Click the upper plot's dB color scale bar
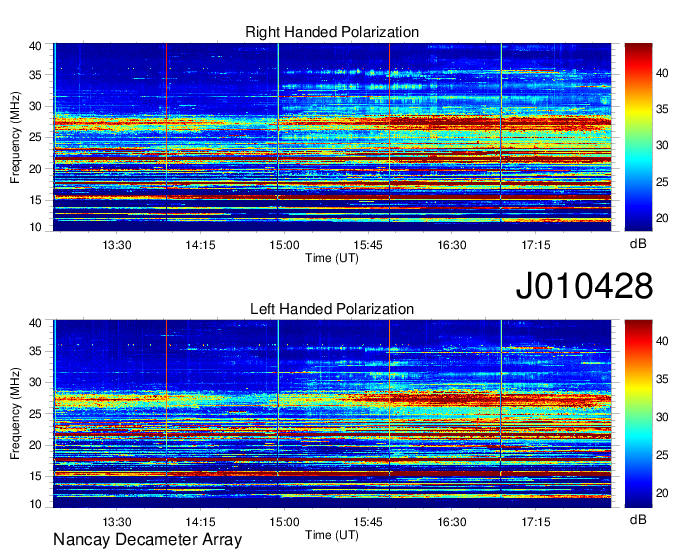The height and width of the screenshot is (552, 680). point(638,137)
